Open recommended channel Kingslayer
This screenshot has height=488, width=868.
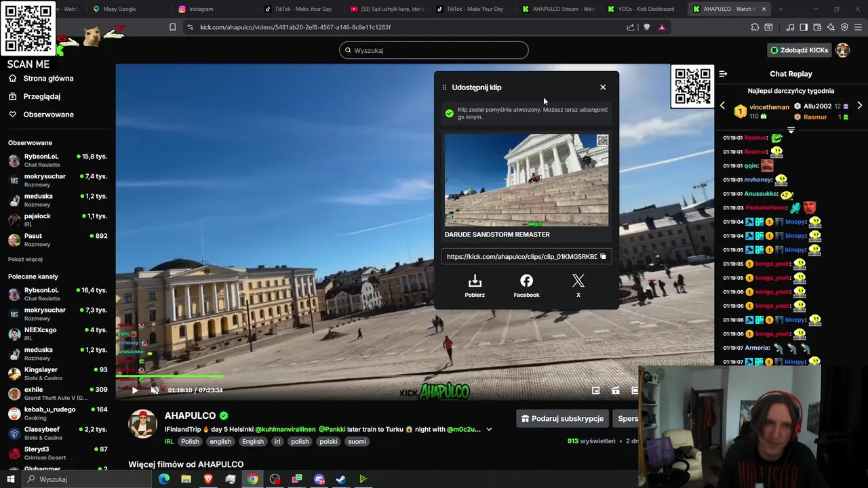point(58,373)
